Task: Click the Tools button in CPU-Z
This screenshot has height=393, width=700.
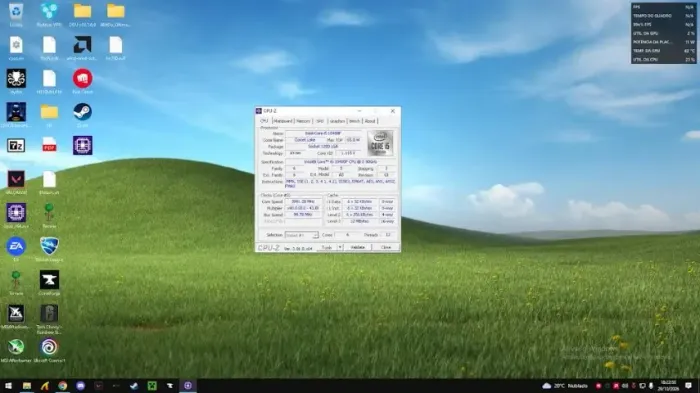Action: click(327, 247)
